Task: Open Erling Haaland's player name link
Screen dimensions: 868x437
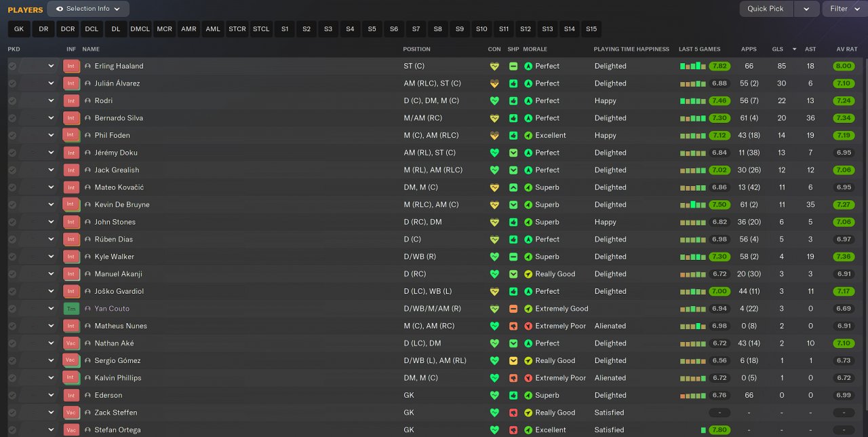Action: (119, 66)
